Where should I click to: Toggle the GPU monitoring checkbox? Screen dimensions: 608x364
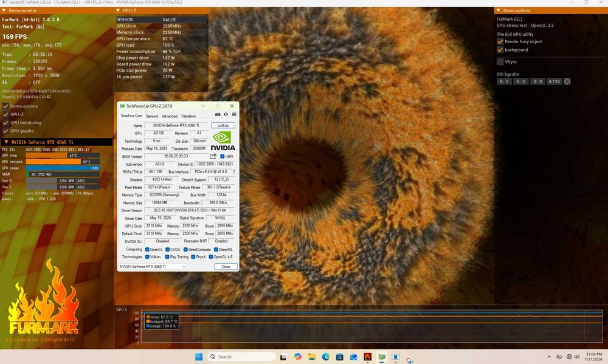(x=5, y=123)
